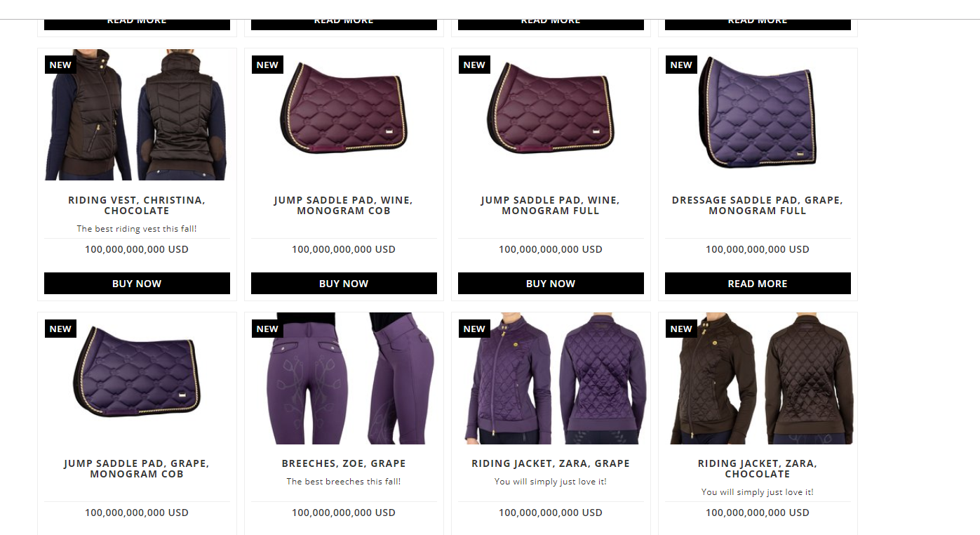Click Buy Now for Wine Monogram Full pad
The image size is (980, 535).
tap(551, 284)
